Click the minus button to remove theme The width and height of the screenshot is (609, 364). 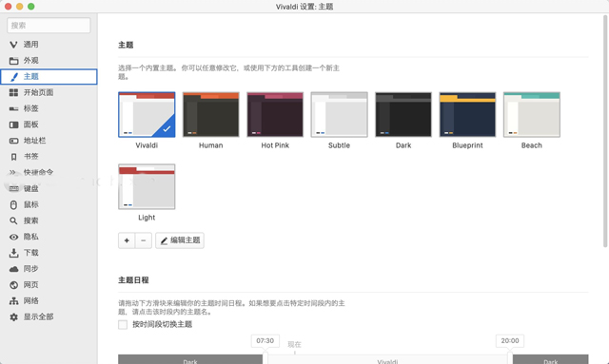point(144,240)
